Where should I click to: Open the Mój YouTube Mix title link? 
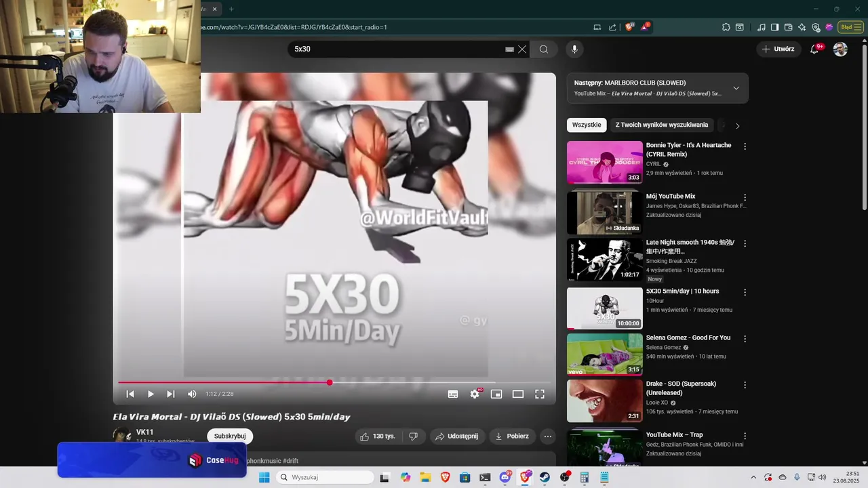click(x=670, y=196)
